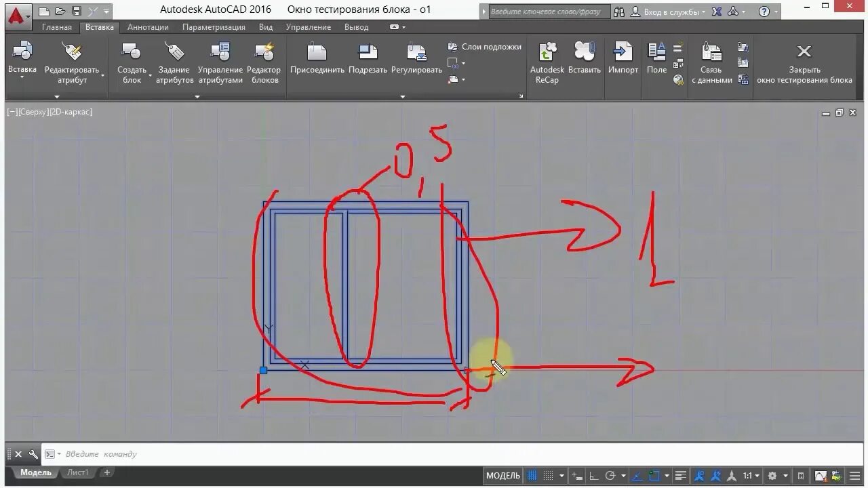Open the 1:1 annotation scale dropdown
Image resolution: width=868 pixels, height=488 pixels.
[x=750, y=476]
